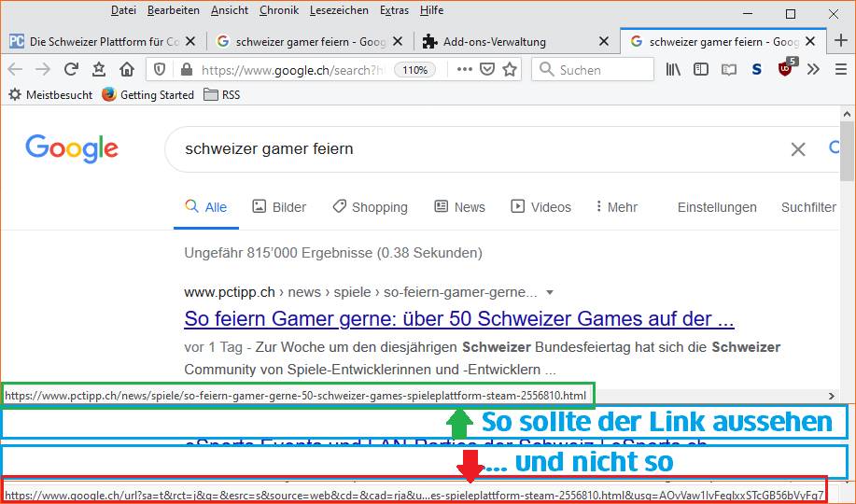The height and width of the screenshot is (504, 856).
Task: Clear the search query with X
Action: click(798, 149)
